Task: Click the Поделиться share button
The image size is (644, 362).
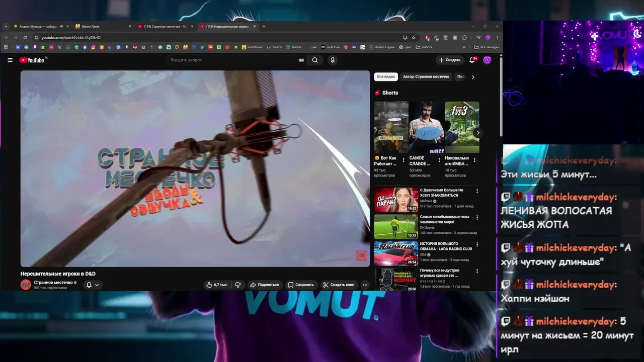Action: 264,285
